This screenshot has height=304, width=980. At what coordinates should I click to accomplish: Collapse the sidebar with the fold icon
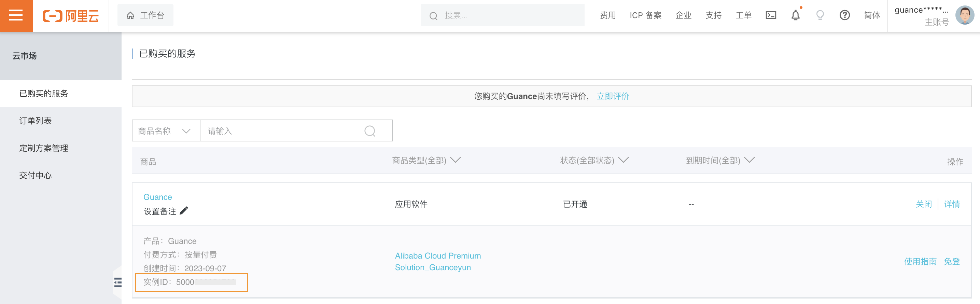coord(118,282)
